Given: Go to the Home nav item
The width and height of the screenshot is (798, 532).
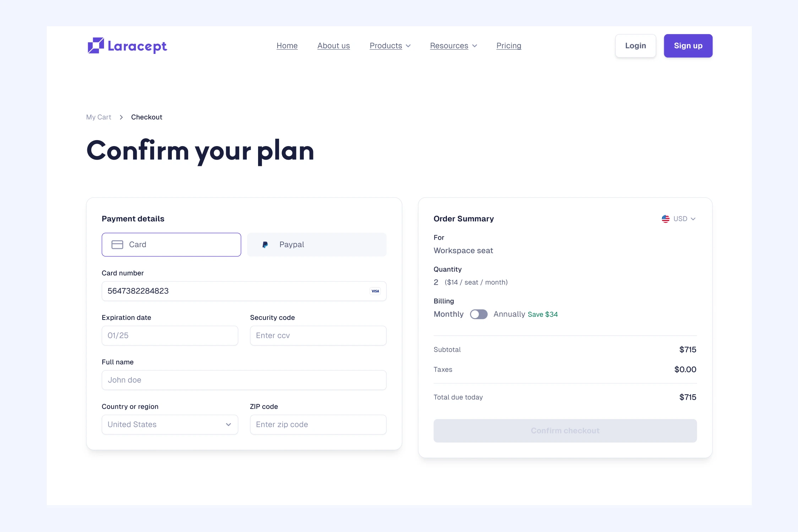Looking at the screenshot, I should [287, 46].
